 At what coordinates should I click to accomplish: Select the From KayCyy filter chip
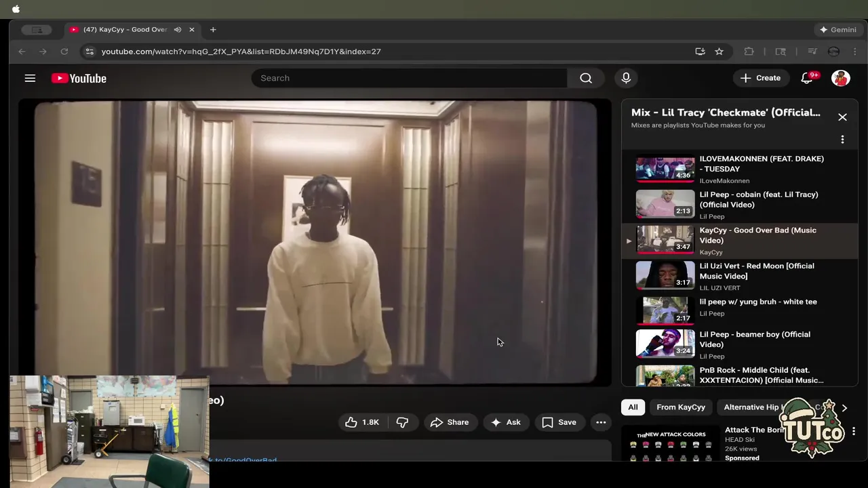[x=681, y=407]
